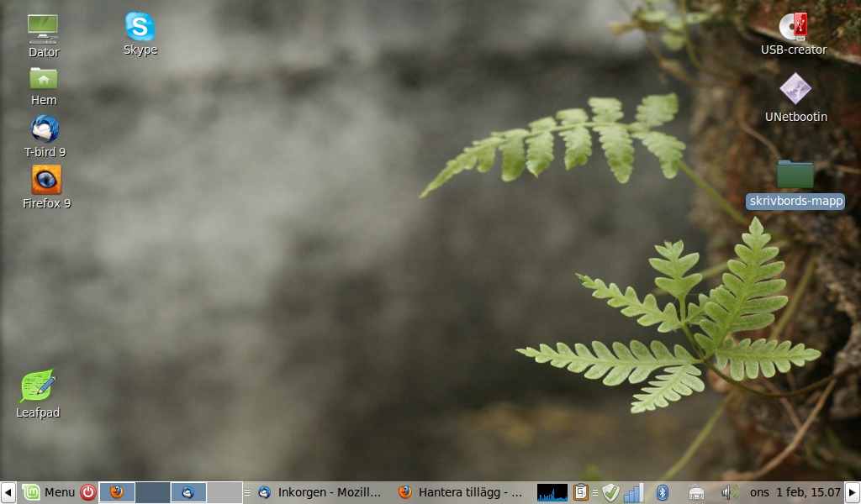Open the Skype desktop shortcut
The image size is (861, 504).
(140, 27)
